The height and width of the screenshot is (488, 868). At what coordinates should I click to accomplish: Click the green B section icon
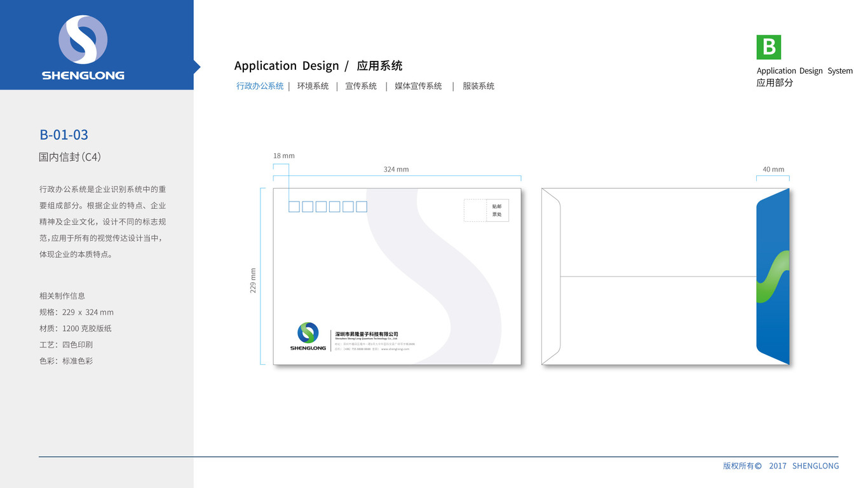769,47
